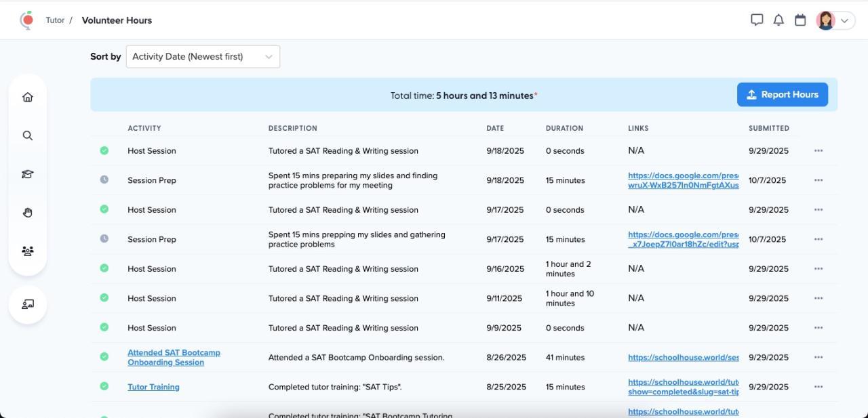Click green check status for 9/16 Host Session

[x=104, y=268]
